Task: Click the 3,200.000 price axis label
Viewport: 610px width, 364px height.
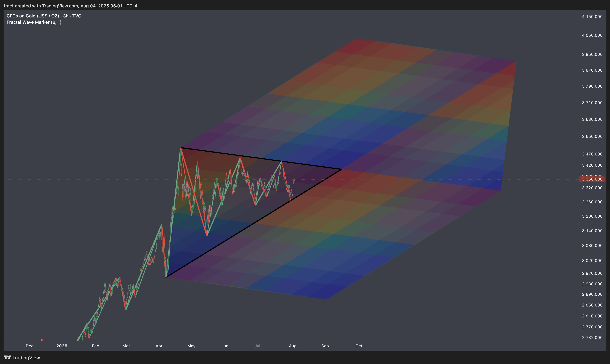Action: click(x=592, y=216)
